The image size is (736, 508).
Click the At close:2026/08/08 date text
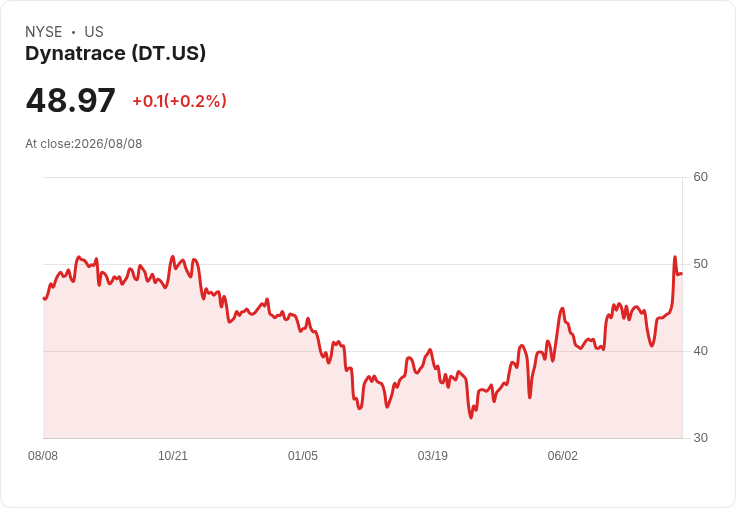tap(84, 144)
